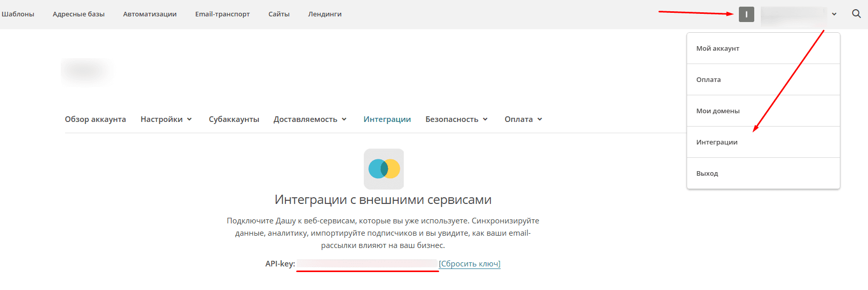This screenshot has height=290, width=868.
Task: Click the API-key value field
Action: 367,264
